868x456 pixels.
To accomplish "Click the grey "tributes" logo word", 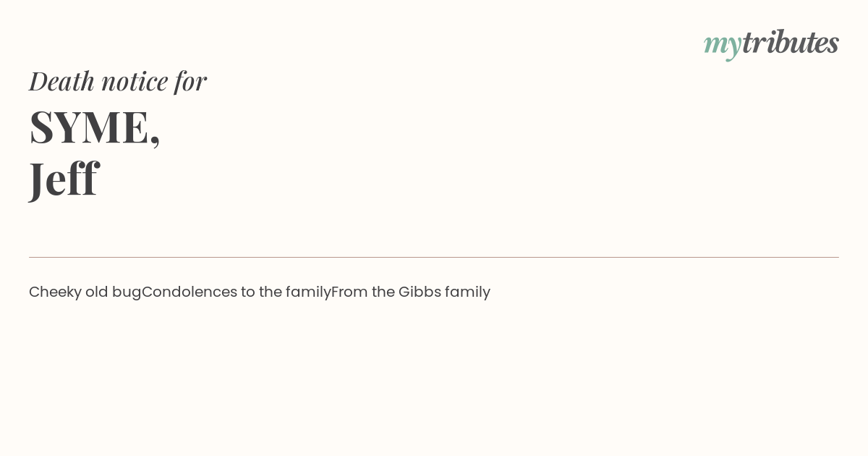I will click(x=791, y=42).
